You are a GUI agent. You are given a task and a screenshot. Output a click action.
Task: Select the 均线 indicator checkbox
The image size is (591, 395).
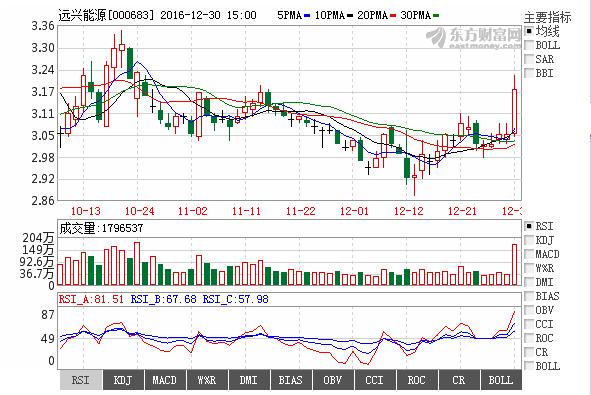point(530,31)
